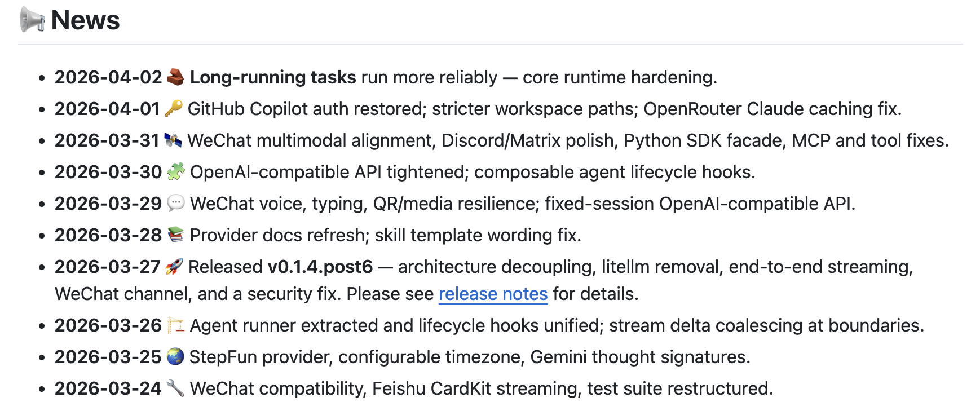
Task: Click the brick emoji on 2026-04-02 entry
Action: click(x=175, y=77)
